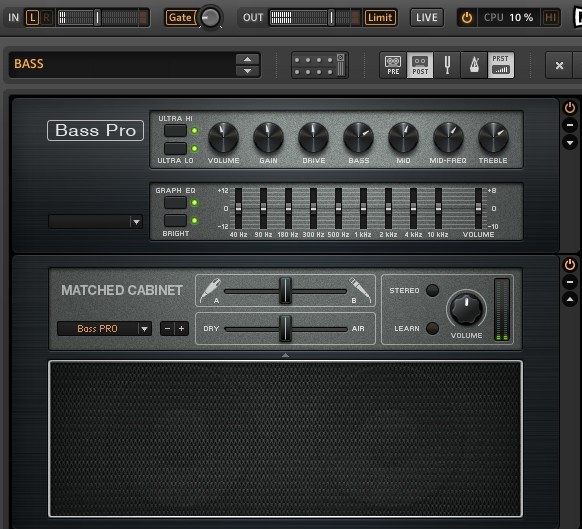Open the snapshots dots panel icon
582x529 pixels.
pyautogui.click(x=320, y=65)
